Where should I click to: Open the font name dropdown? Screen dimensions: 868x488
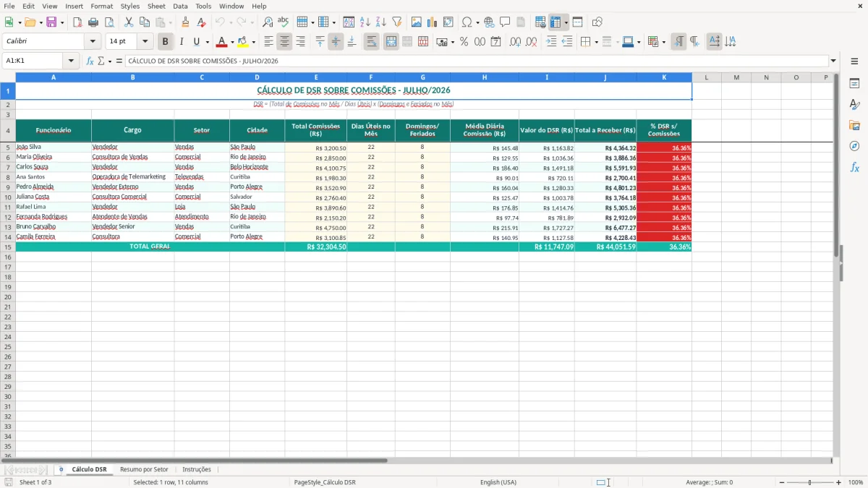(x=93, y=42)
